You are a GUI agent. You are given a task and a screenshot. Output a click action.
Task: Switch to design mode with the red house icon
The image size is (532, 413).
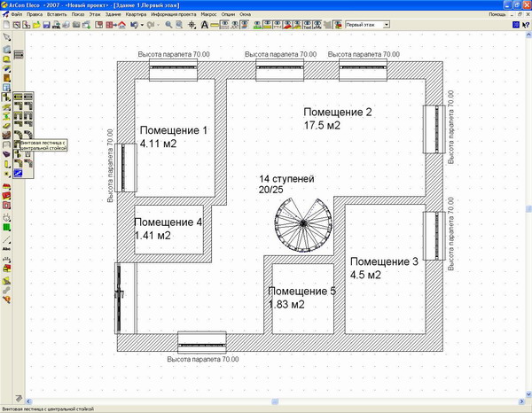(x=121, y=25)
